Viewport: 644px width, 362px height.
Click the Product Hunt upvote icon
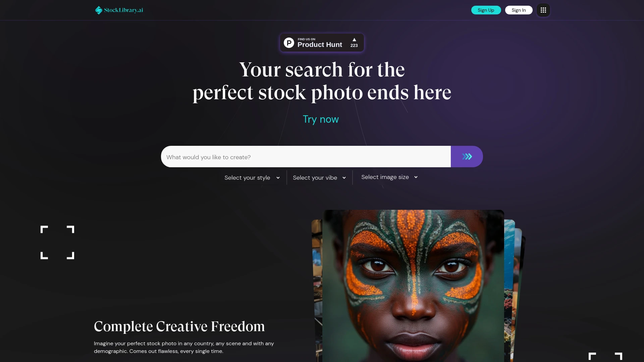tap(354, 40)
